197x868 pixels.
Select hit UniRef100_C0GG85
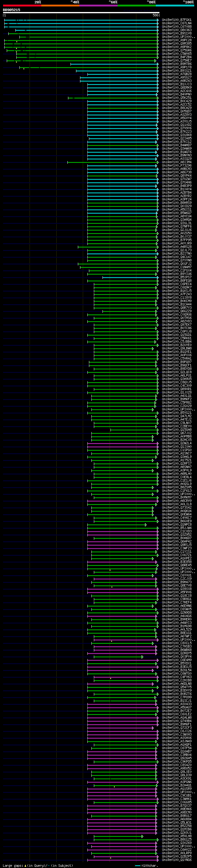point(177,802)
